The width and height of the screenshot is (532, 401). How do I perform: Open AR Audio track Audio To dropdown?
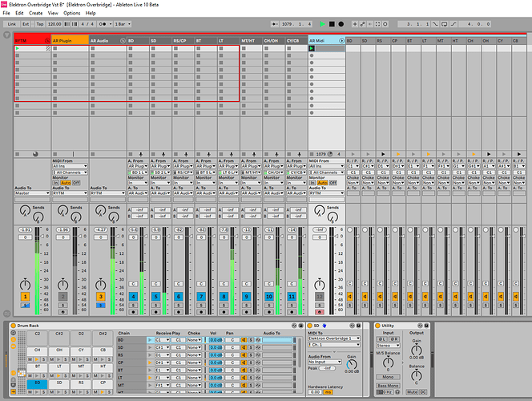[108, 192]
